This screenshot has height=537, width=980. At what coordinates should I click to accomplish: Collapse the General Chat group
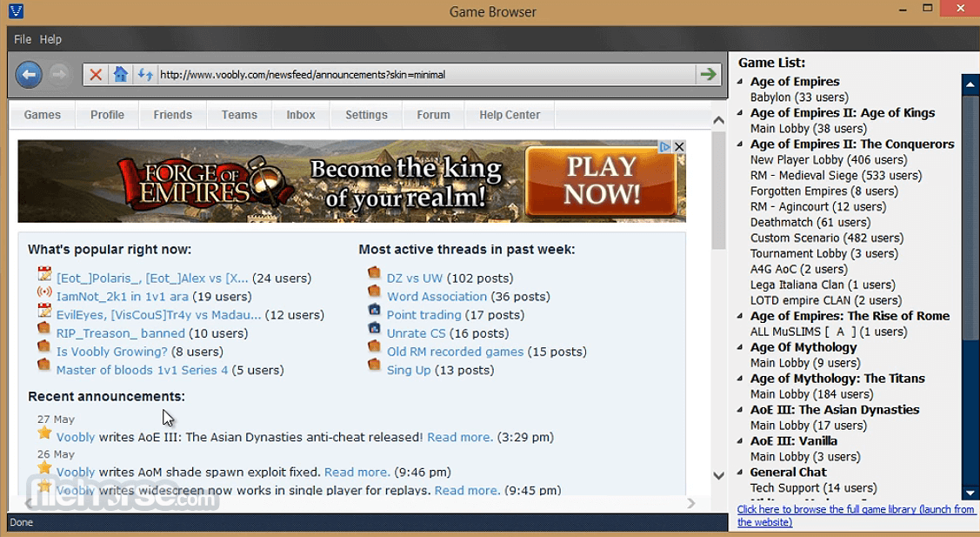click(740, 473)
